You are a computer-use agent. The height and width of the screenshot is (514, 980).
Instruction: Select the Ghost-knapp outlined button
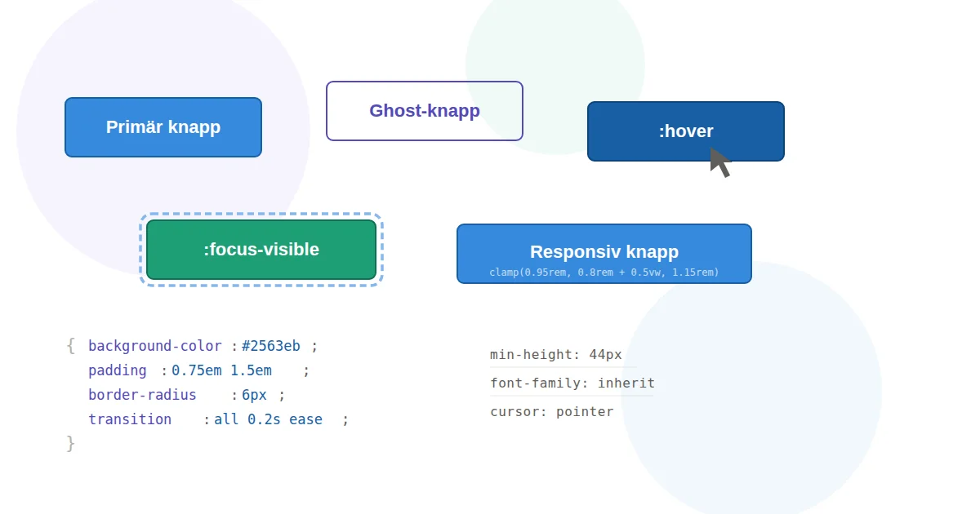425,111
